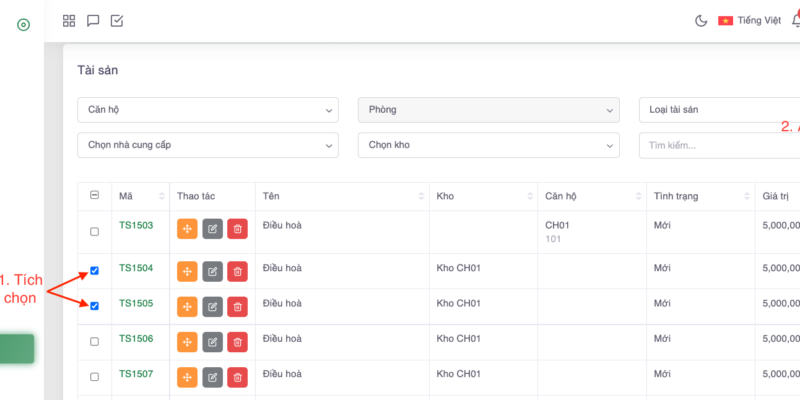Toggle the select-all checkbox in table header
800x400 pixels.
click(95, 196)
